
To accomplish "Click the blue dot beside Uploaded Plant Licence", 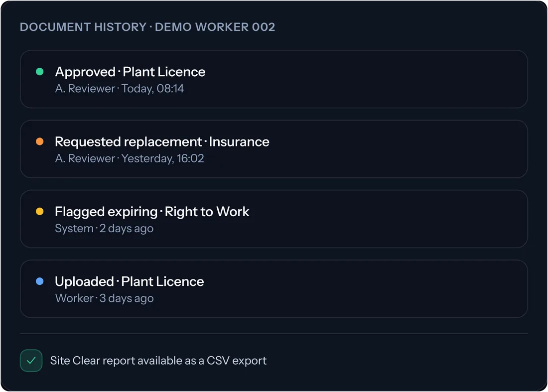I will 40,281.
